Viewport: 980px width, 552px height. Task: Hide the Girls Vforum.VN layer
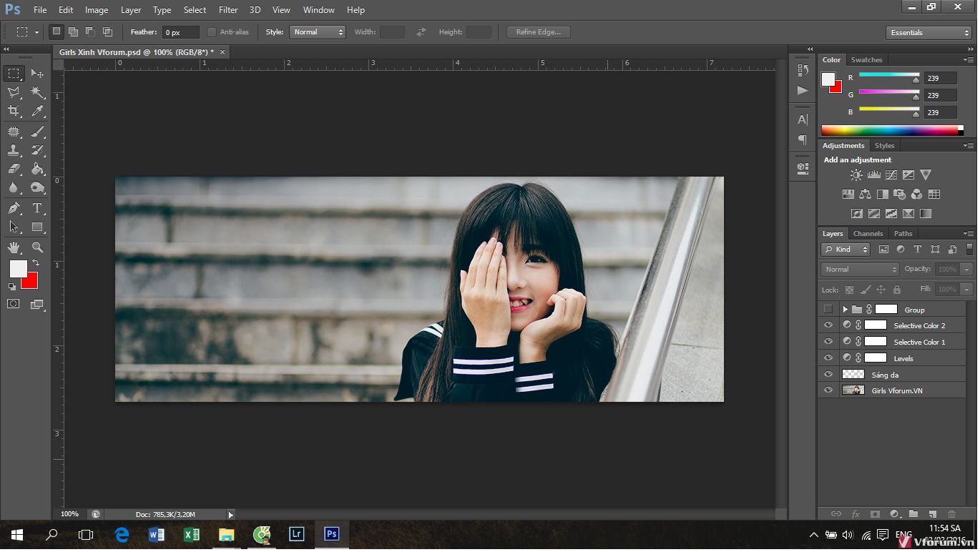click(x=828, y=390)
